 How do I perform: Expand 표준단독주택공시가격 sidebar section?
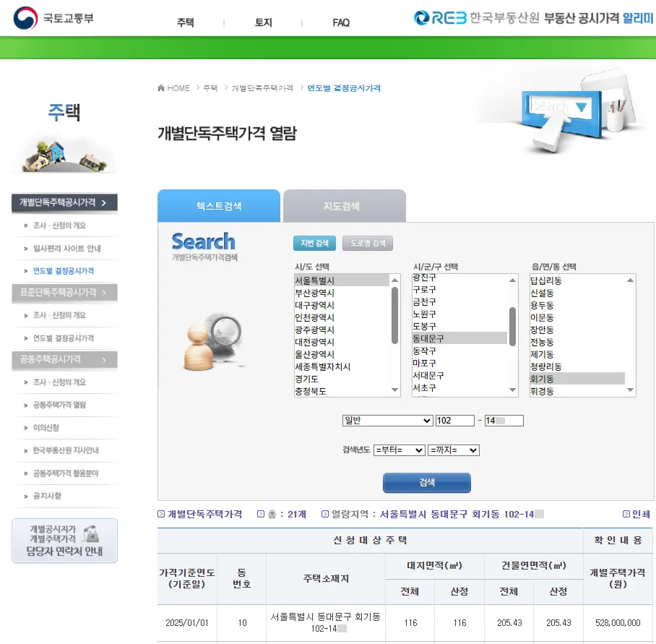tap(64, 293)
